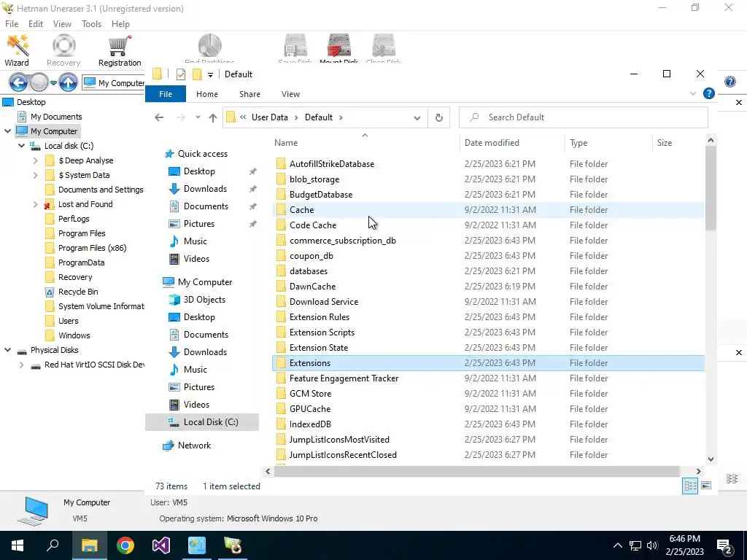Click the horizontal scrollbar thumb
This screenshot has height=560, width=747.
pos(477,472)
